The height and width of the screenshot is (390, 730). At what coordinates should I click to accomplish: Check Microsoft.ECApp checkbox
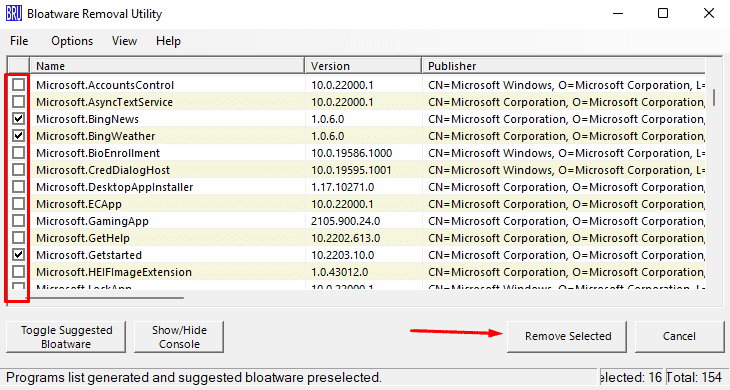click(x=19, y=203)
